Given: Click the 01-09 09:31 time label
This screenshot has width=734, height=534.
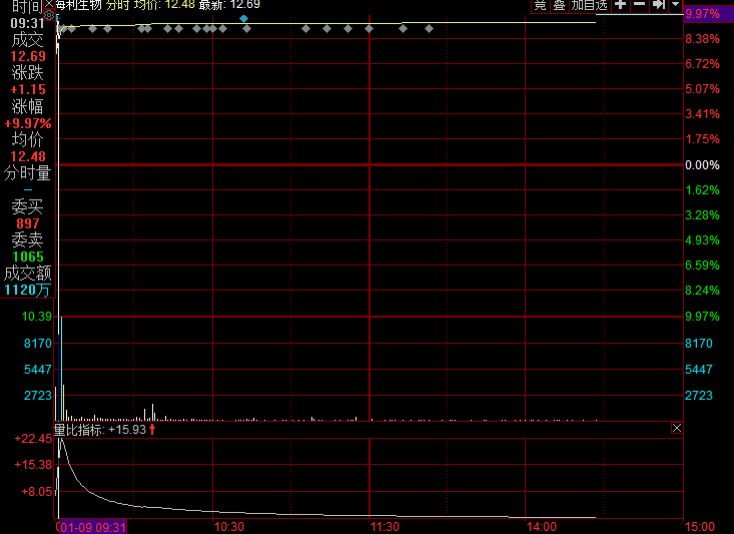Looking at the screenshot, I should tap(92, 527).
